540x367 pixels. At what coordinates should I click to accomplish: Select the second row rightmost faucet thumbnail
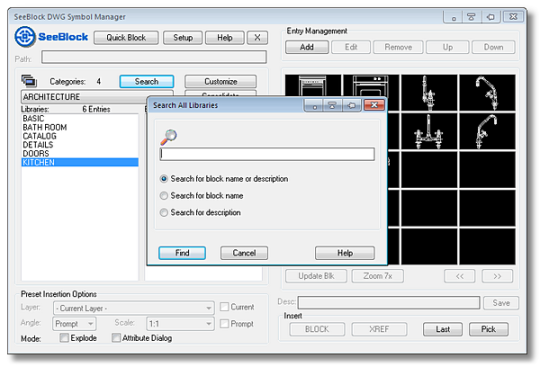pyautogui.click(x=487, y=131)
